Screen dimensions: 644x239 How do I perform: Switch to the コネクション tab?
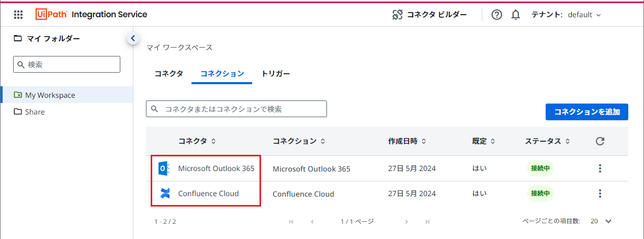click(222, 74)
